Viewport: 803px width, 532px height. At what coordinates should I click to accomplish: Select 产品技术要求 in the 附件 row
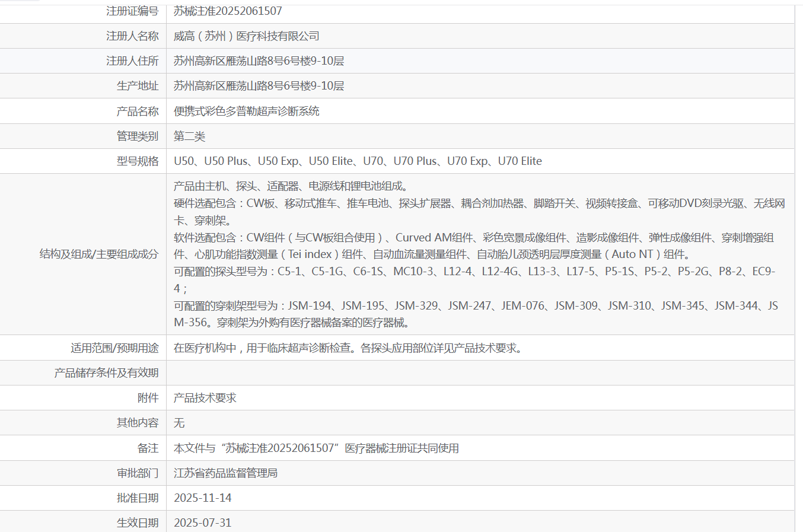(x=205, y=398)
